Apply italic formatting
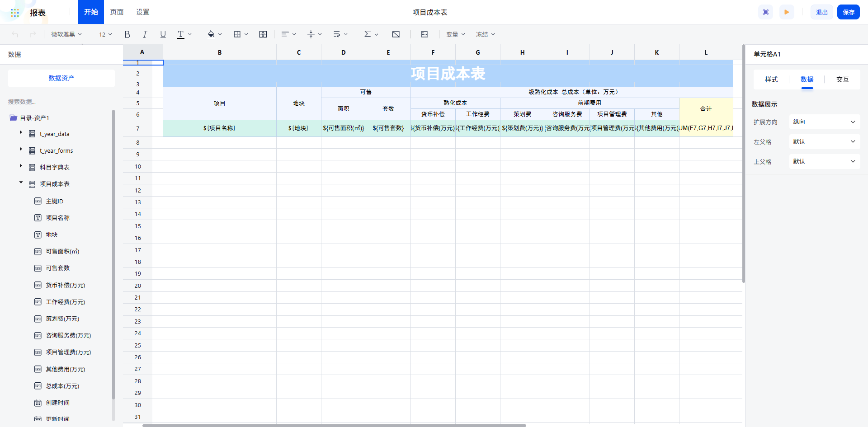This screenshot has width=868, height=427. pyautogui.click(x=145, y=34)
